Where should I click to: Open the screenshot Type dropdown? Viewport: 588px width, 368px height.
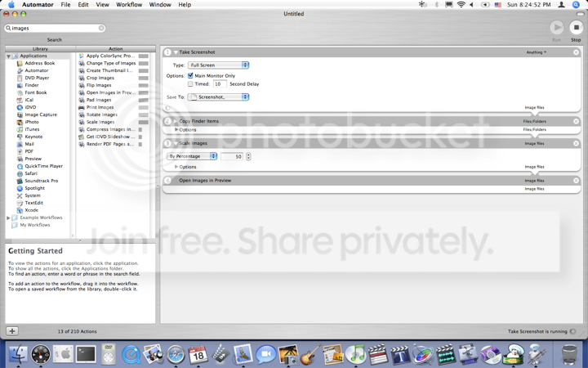(x=218, y=65)
